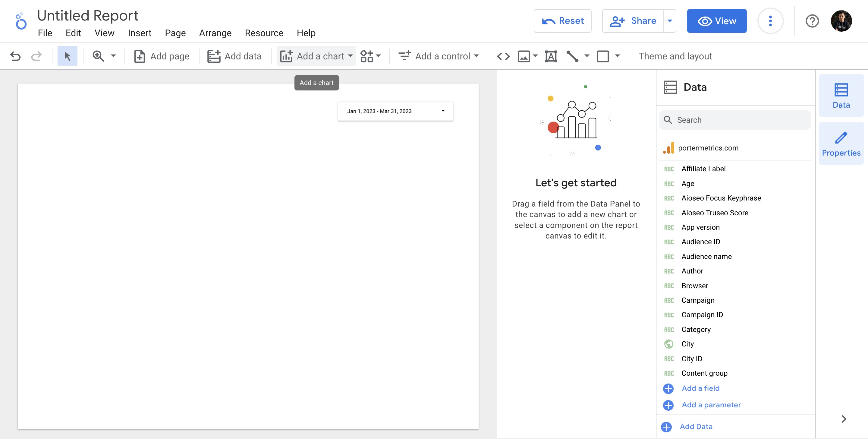Open the Add a chart menu
Image resolution: width=868 pixels, height=439 pixels.
tap(316, 56)
